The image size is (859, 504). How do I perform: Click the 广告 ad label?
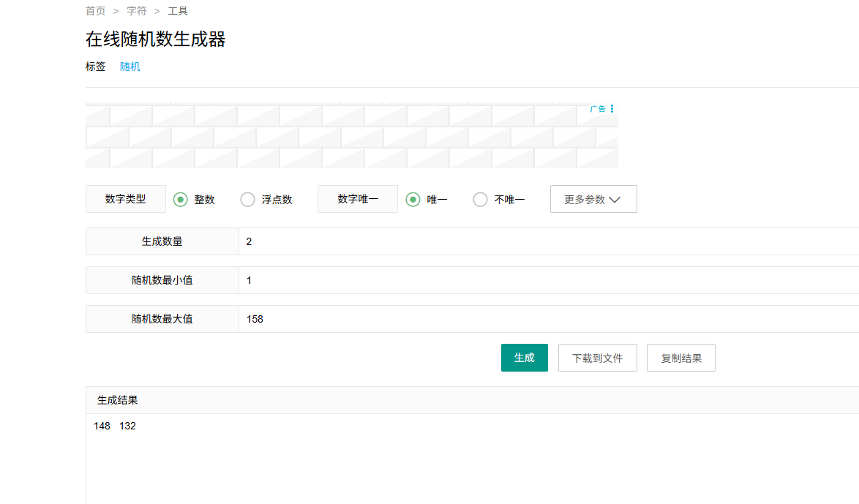pos(598,109)
